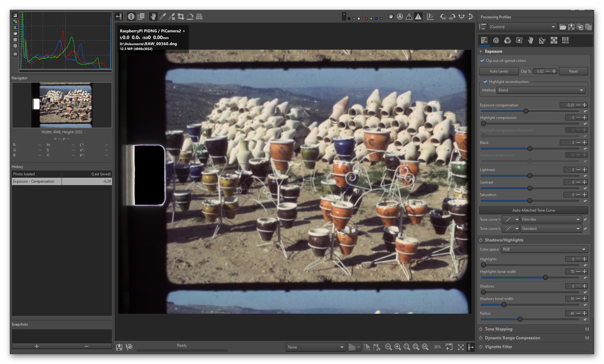Select the lockable color picker tool
The image size is (604, 364).
(172, 17)
